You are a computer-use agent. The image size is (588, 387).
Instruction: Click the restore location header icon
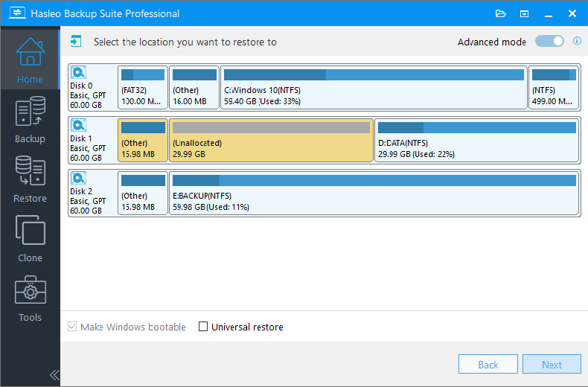(x=76, y=41)
